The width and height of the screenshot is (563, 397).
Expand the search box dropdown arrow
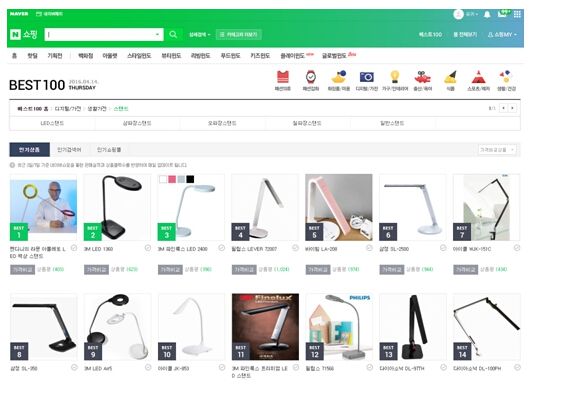pyautogui.click(x=157, y=34)
